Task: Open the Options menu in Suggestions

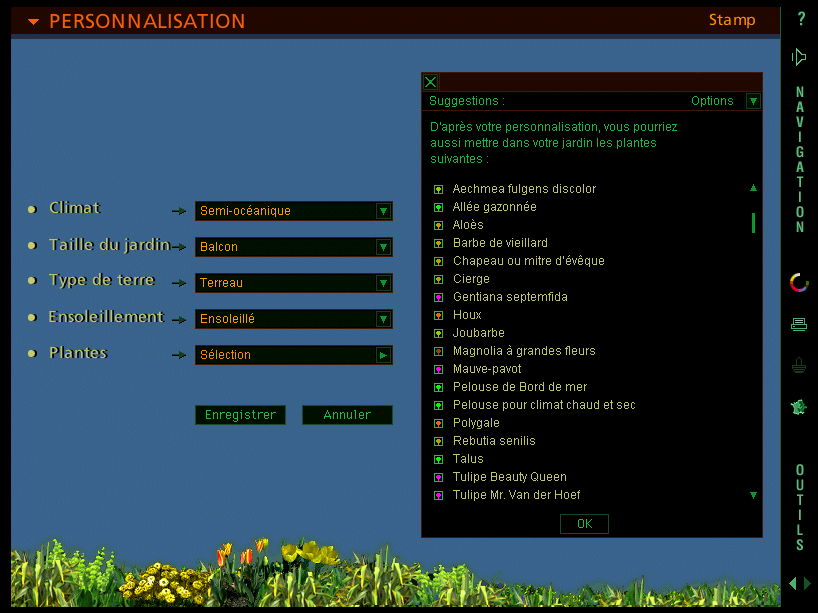Action: [x=753, y=101]
